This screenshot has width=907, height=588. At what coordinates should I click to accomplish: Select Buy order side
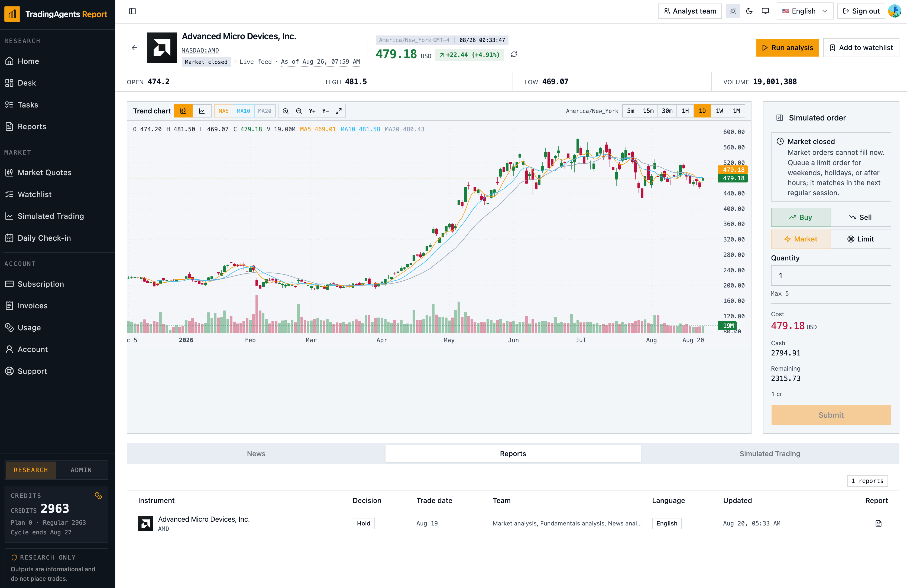coord(801,217)
